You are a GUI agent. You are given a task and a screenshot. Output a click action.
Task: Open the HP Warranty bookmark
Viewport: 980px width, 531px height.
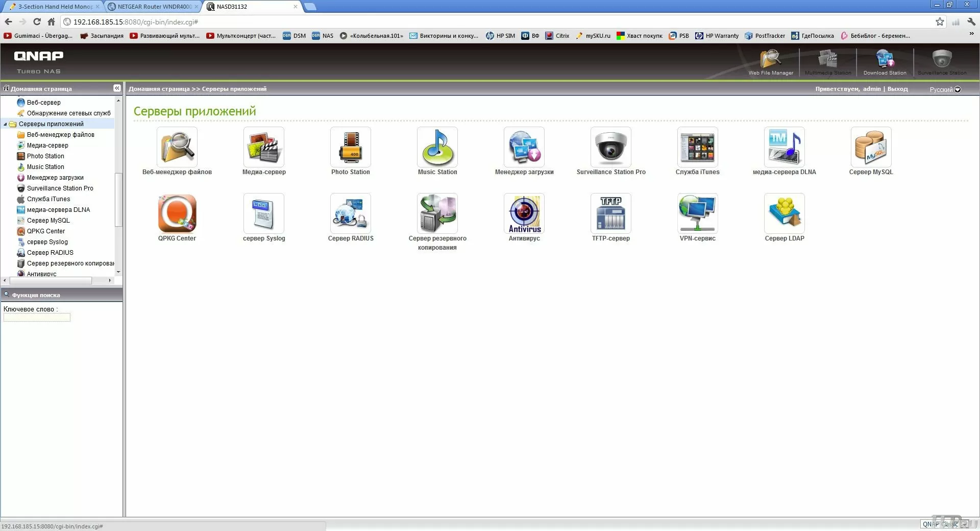click(717, 36)
